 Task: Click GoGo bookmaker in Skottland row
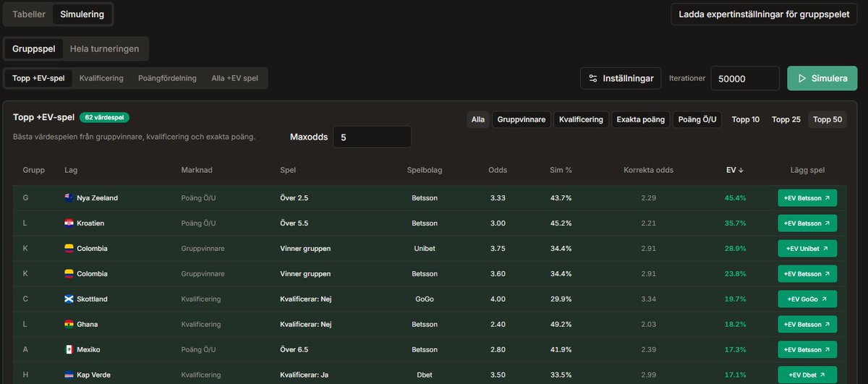pos(425,299)
